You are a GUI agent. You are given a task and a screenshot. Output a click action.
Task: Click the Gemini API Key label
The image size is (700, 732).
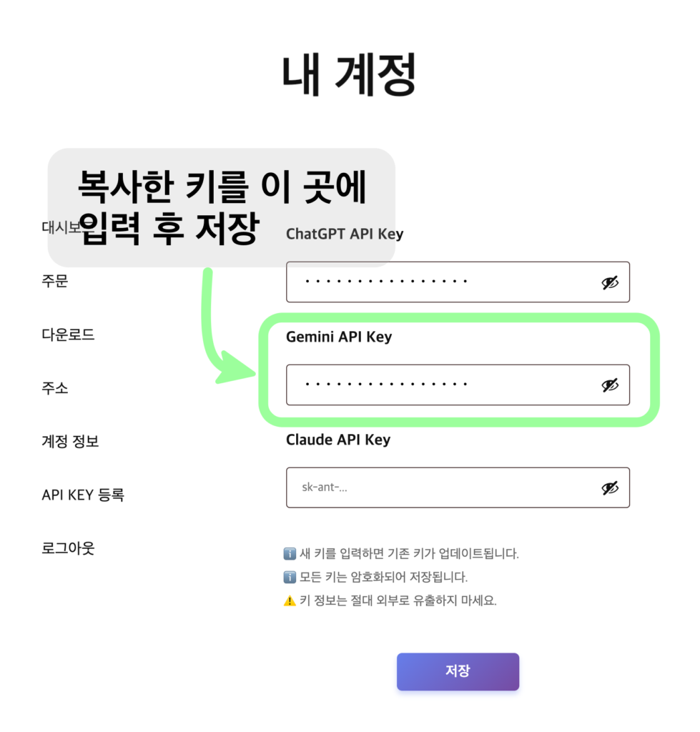339,337
